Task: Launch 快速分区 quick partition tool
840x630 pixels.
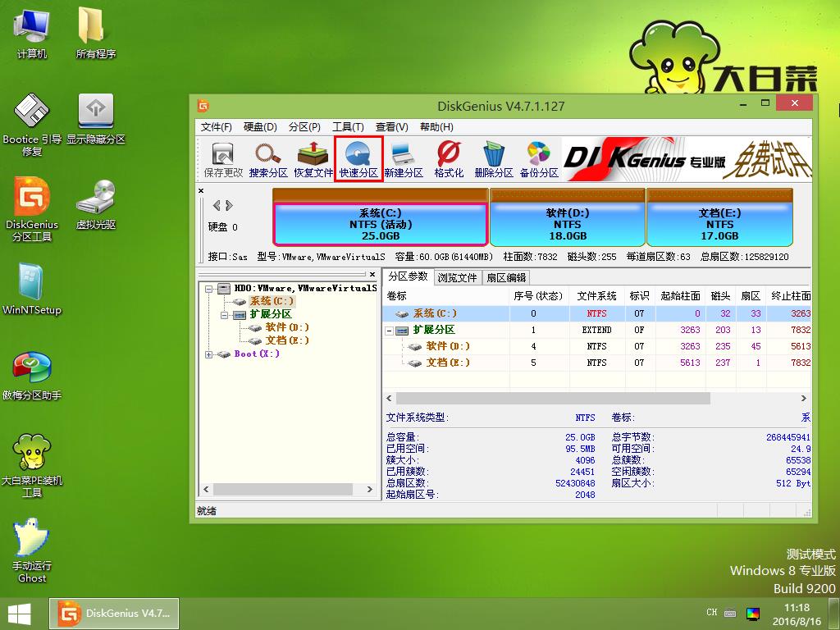Action: (358, 159)
